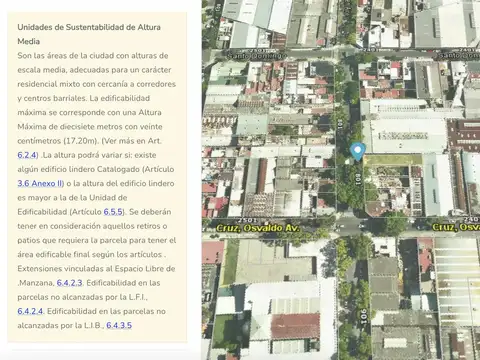
Task: Click the blue location pin on the map
Action: coord(357,151)
